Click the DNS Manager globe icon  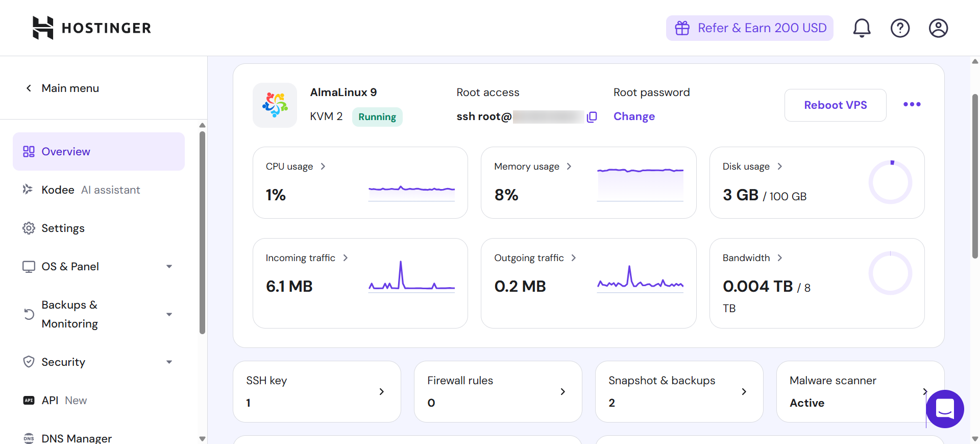click(x=29, y=438)
